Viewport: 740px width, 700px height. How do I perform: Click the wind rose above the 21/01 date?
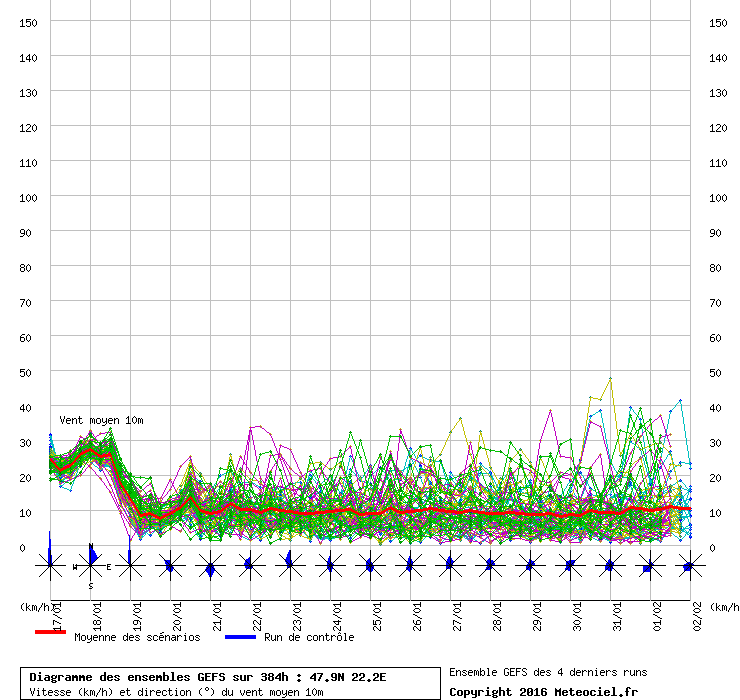pos(210,566)
